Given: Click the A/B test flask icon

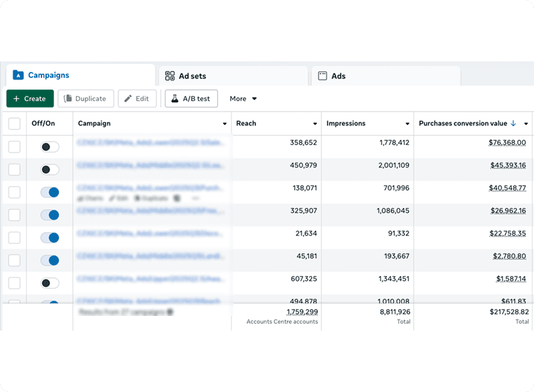Looking at the screenshot, I should 174,99.
